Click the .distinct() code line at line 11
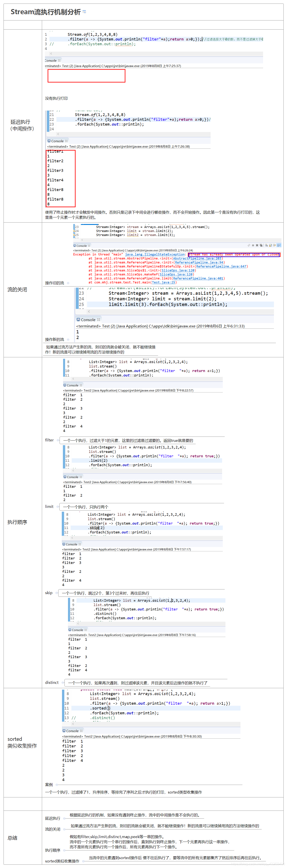Viewport: 287px width, 868px height. 105,614
